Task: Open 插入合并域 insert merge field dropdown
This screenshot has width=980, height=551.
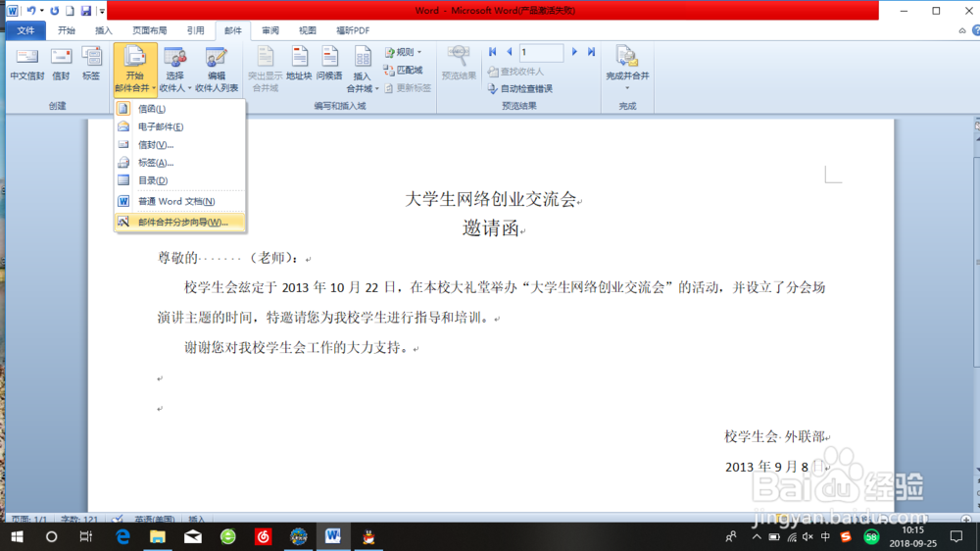Action: coord(363,70)
